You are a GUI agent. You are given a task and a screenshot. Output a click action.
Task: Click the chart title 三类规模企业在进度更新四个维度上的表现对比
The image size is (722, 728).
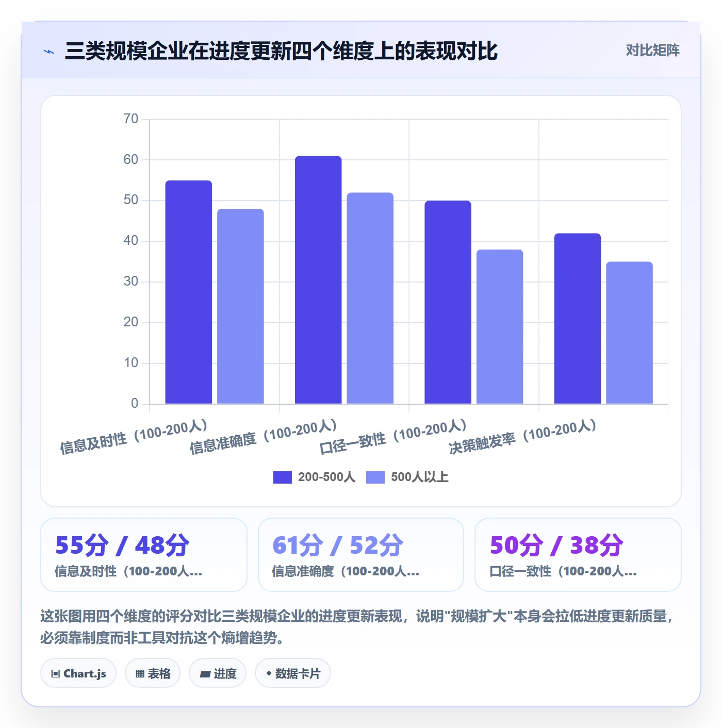coord(281,51)
